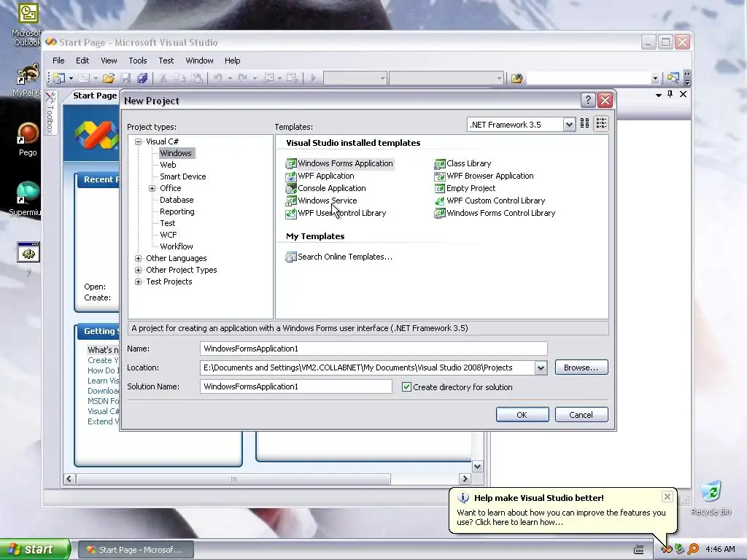Click Search Online Templates item
The width and height of the screenshot is (747, 560).
339,257
